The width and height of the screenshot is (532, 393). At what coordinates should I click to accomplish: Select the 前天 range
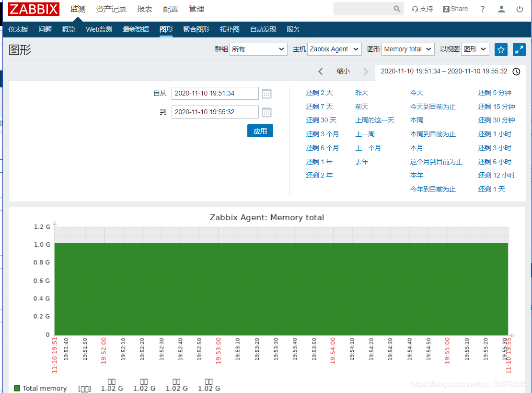tap(362, 107)
